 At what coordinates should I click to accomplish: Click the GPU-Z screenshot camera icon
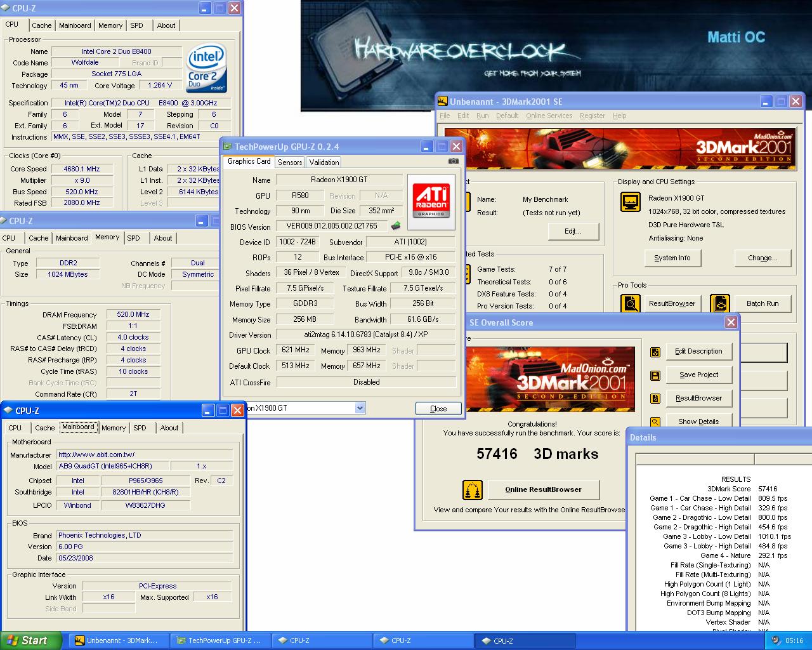(453, 161)
